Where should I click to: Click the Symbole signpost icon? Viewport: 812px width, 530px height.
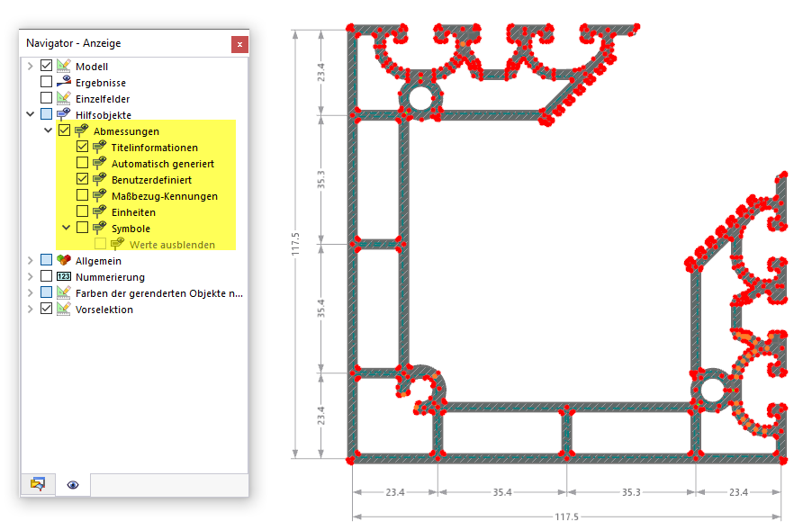(x=99, y=228)
